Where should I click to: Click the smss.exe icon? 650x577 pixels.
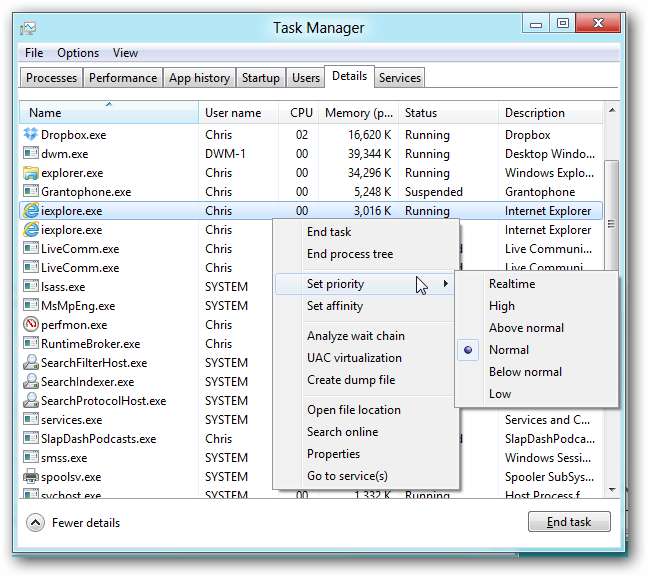coord(31,457)
